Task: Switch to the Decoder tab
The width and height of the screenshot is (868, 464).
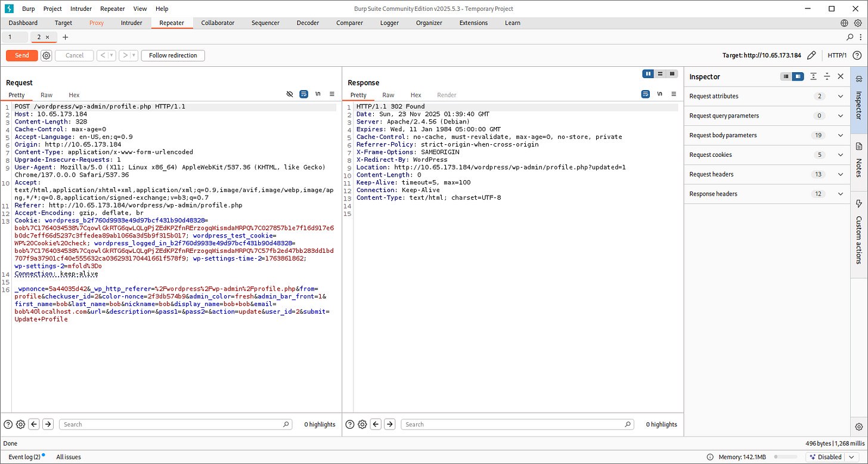Action: pos(308,23)
